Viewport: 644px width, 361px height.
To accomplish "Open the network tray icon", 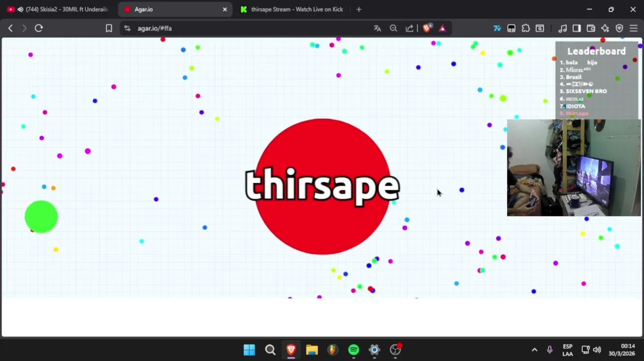I will pos(585,350).
